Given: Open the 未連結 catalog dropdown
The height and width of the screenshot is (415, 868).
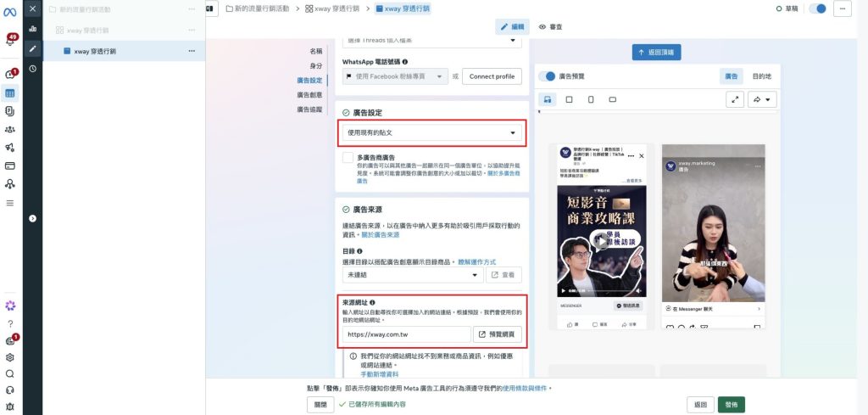Looking at the screenshot, I should pyautogui.click(x=413, y=275).
